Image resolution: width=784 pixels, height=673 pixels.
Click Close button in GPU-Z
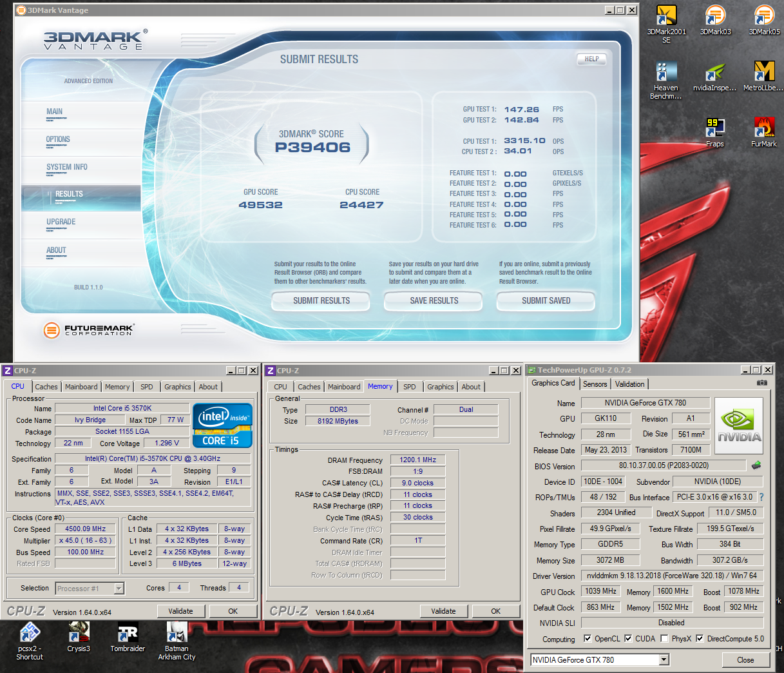pyautogui.click(x=745, y=659)
